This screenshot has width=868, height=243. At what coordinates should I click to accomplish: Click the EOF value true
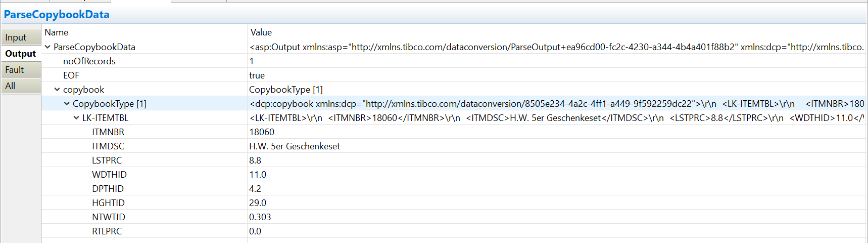click(x=257, y=75)
